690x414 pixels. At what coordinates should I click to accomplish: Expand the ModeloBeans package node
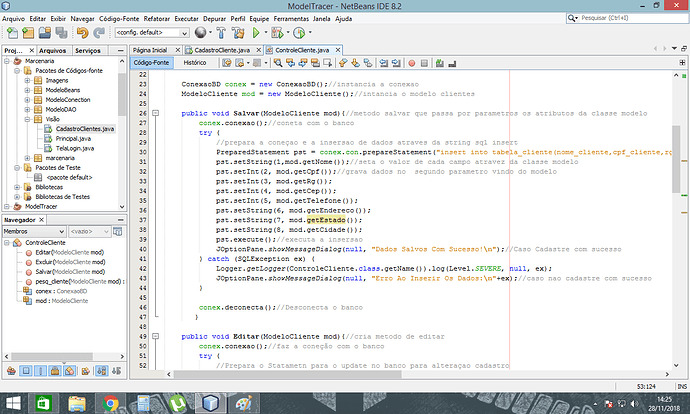[x=27, y=90]
